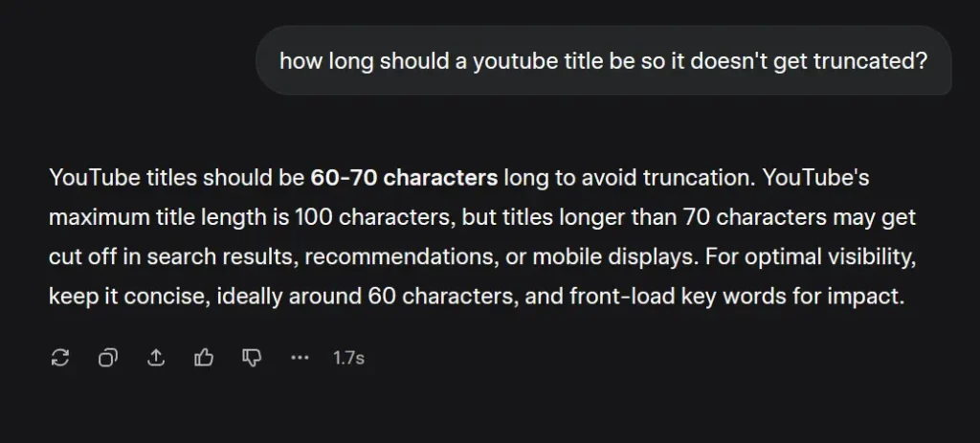The image size is (980, 443).
Task: Share the response with upload arrow
Action: point(156,358)
